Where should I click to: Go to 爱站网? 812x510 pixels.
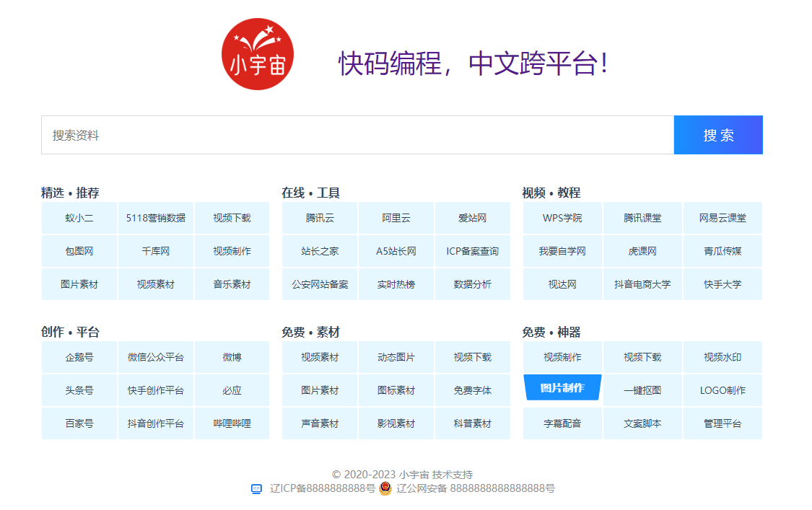pos(473,218)
